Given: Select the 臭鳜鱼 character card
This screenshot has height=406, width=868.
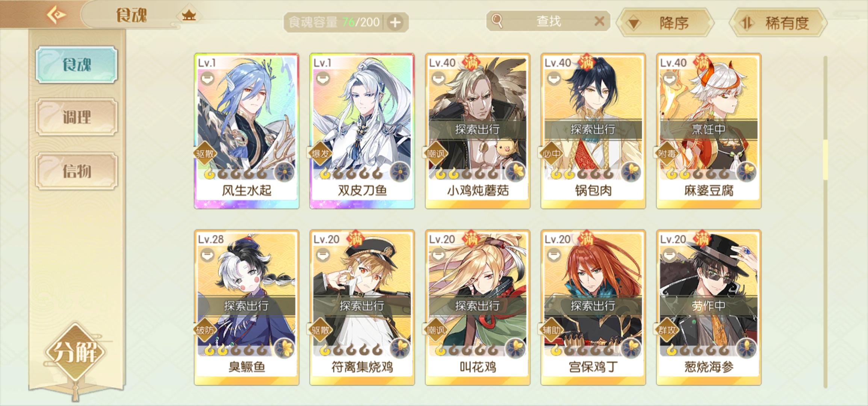Looking at the screenshot, I should coord(246,308).
